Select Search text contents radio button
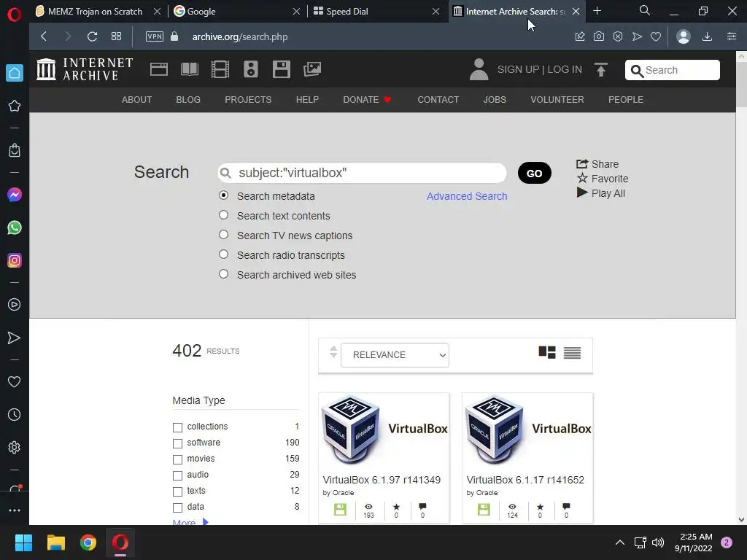The height and width of the screenshot is (560, 747). 223,215
